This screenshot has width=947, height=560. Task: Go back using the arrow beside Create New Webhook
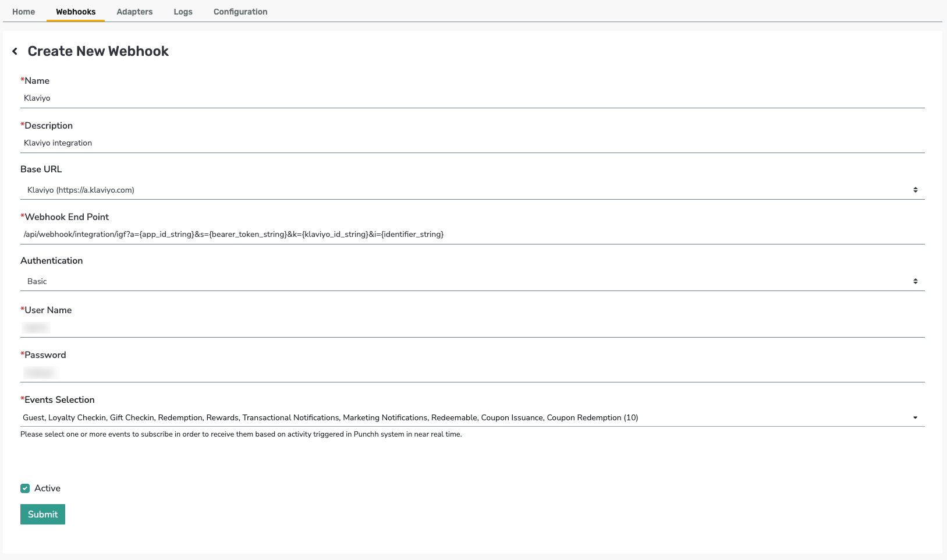(x=15, y=51)
